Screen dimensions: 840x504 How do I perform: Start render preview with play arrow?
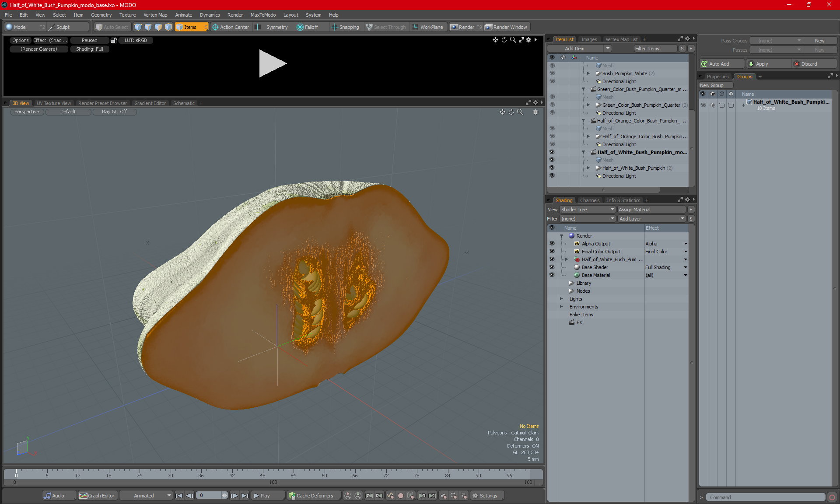tap(273, 63)
